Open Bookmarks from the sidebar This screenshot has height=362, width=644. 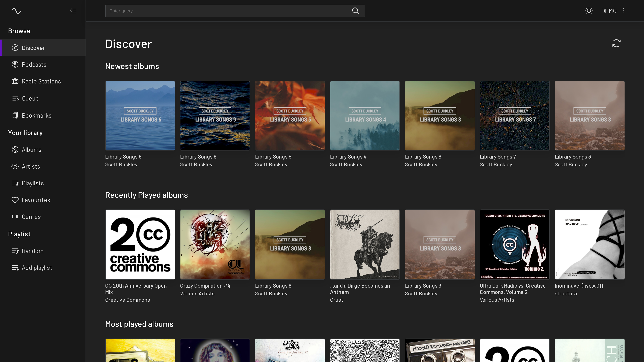pyautogui.click(x=37, y=116)
